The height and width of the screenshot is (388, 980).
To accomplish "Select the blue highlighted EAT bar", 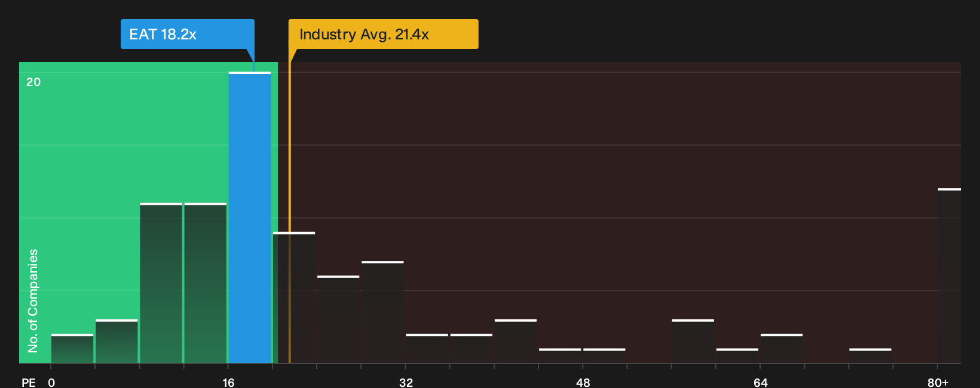I will click(x=250, y=217).
